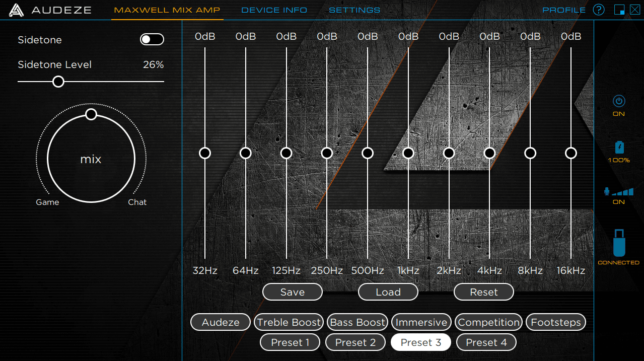Click the Load button
The image size is (644, 361).
(x=388, y=292)
